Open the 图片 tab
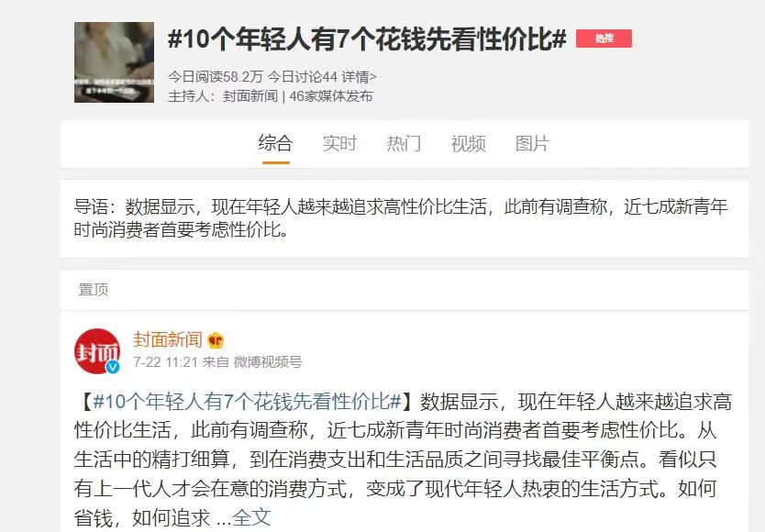The width and height of the screenshot is (765, 532). click(x=532, y=143)
